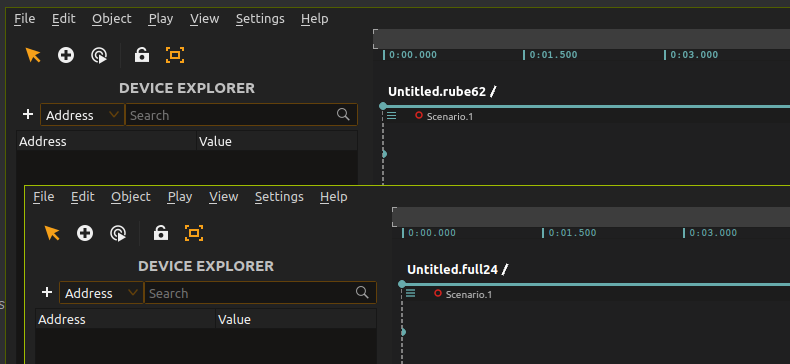Click the Untitled.full24 breadcrumb title
790x364 pixels.
pyautogui.click(x=452, y=270)
